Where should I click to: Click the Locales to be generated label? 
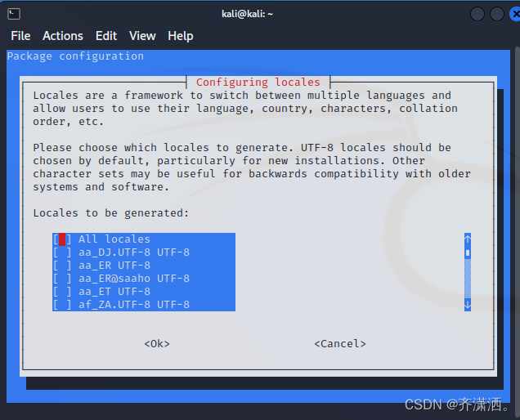[111, 213]
